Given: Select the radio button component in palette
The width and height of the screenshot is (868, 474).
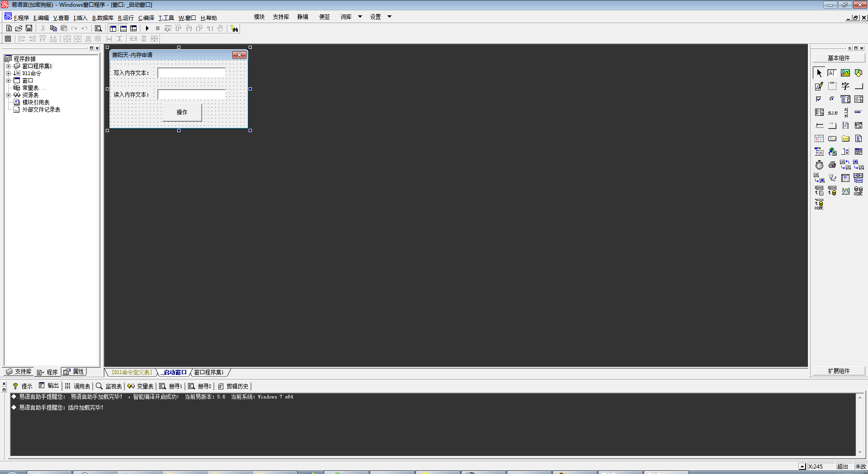Looking at the screenshot, I should [x=832, y=99].
